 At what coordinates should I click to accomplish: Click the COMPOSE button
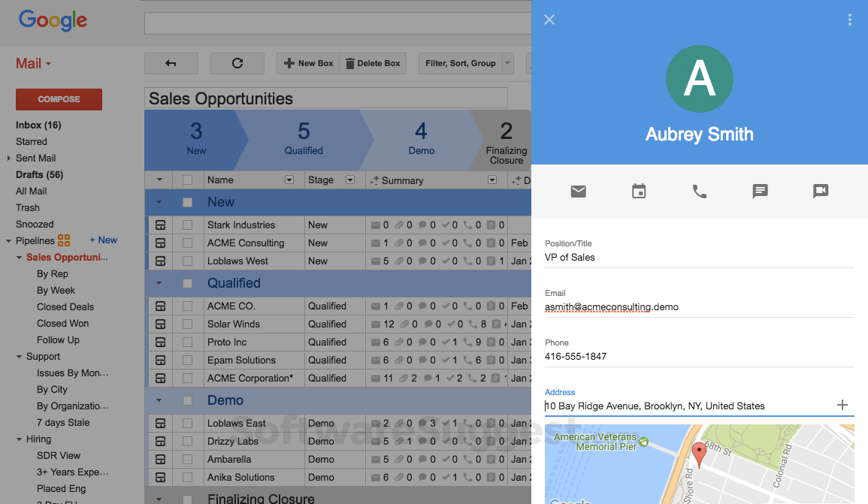tap(59, 99)
